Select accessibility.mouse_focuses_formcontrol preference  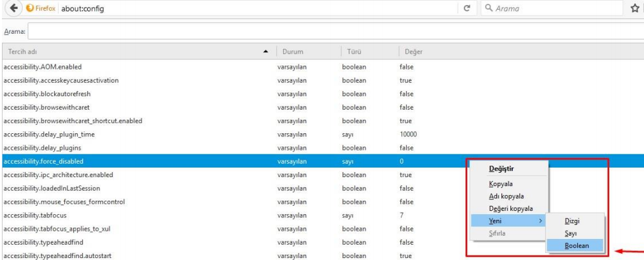click(64, 202)
